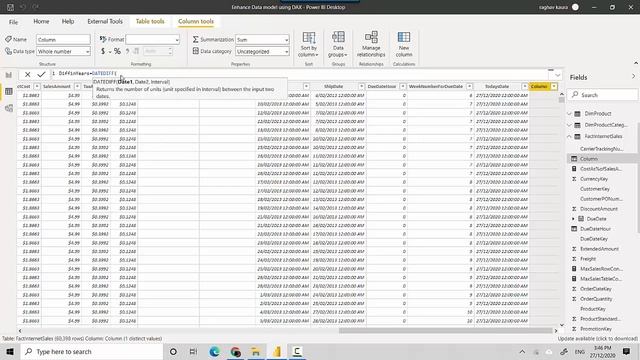Screen dimensions: 640x360
Task: Click the DimProduct table icon
Action: 577,113
